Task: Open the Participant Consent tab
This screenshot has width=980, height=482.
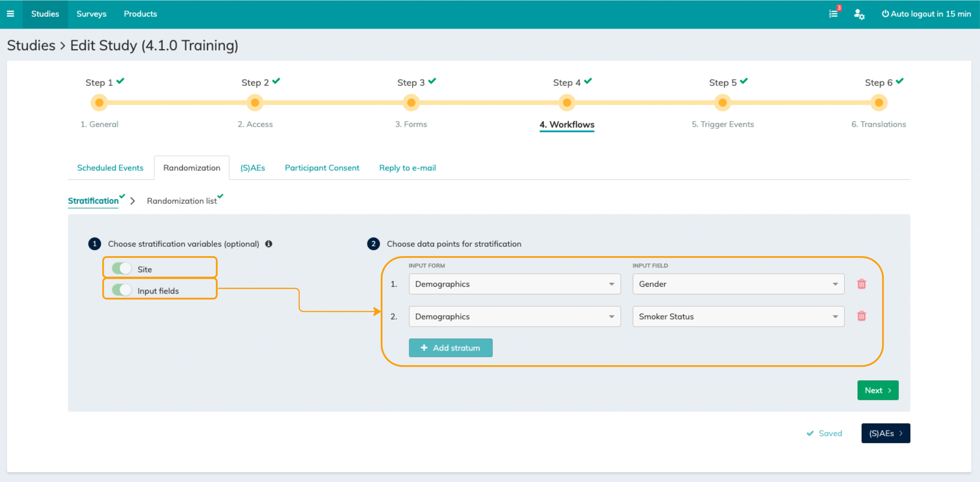Action: click(322, 168)
